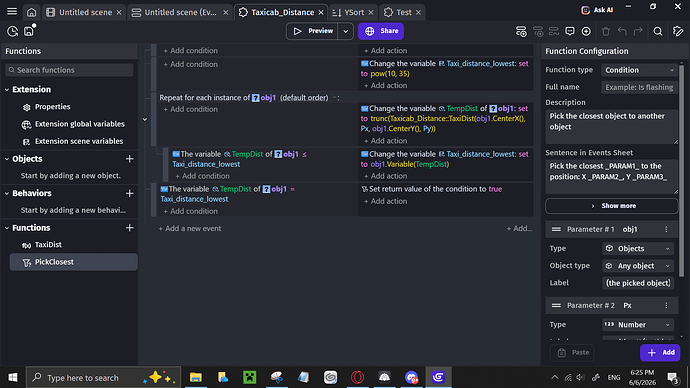Click the Show more button
The width and height of the screenshot is (690, 388).
click(x=612, y=206)
